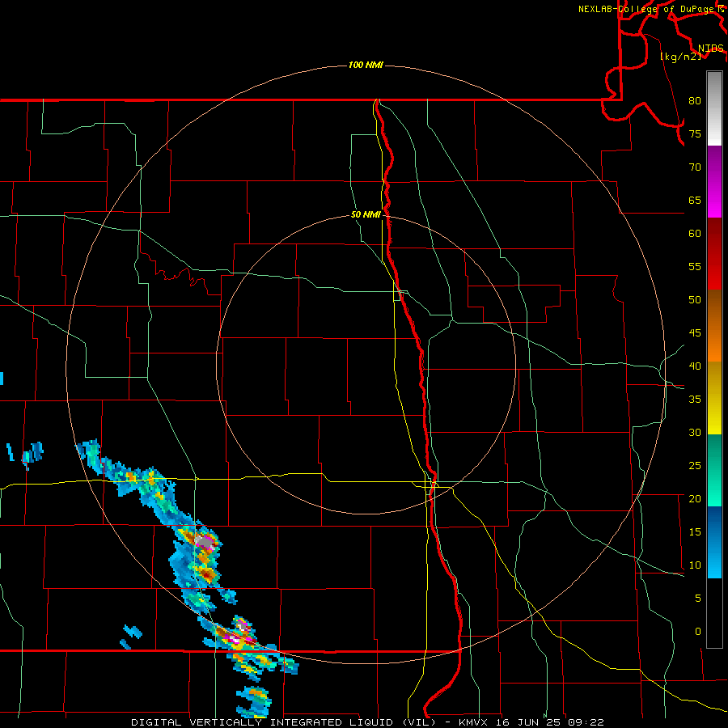728x728 pixels.
Task: Select the gray-white segment of the color bar
Action: 714,108
